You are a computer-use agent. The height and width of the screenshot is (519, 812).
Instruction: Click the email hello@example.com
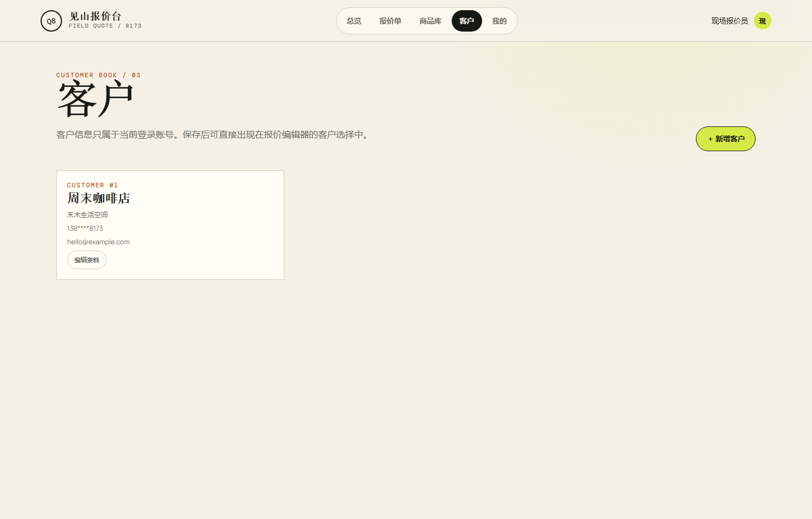99,242
